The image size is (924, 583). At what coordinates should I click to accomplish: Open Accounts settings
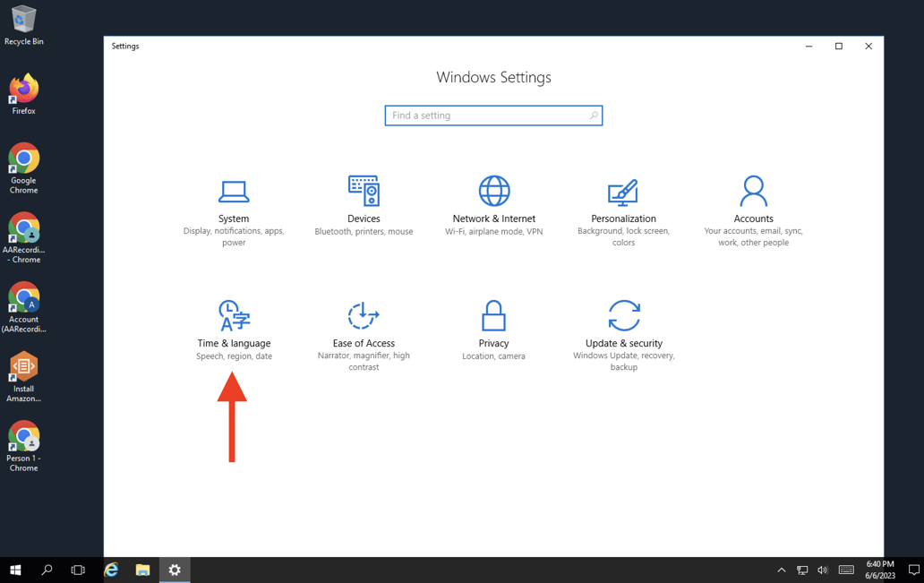(x=753, y=211)
